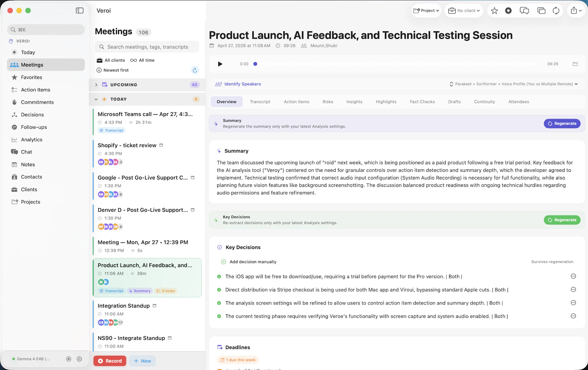Switch to the Transcript tab
The width and height of the screenshot is (588, 370).
point(260,102)
